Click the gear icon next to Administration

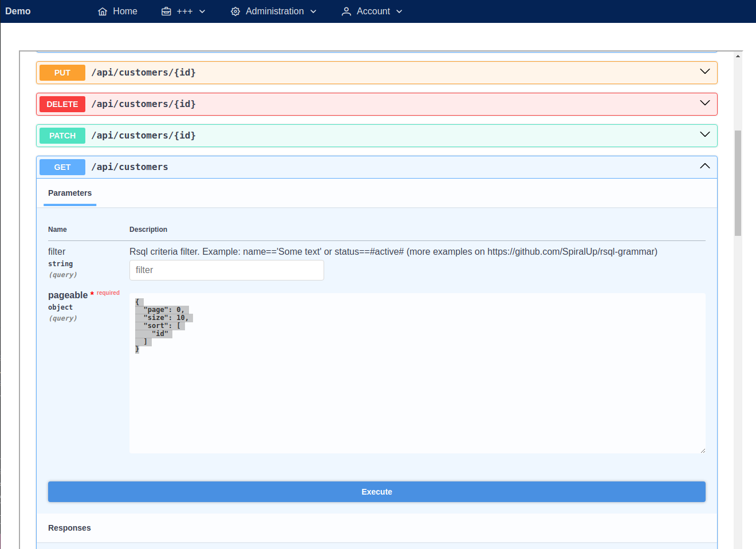[x=235, y=11]
